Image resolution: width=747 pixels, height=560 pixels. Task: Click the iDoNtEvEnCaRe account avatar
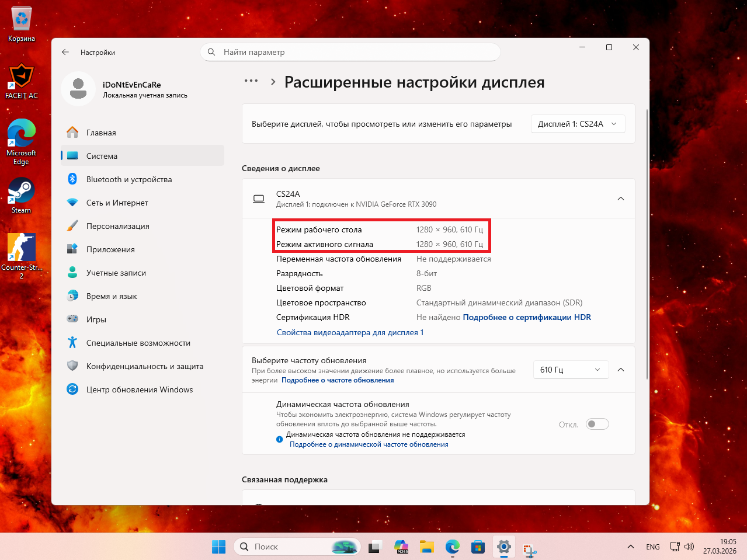pos(78,89)
